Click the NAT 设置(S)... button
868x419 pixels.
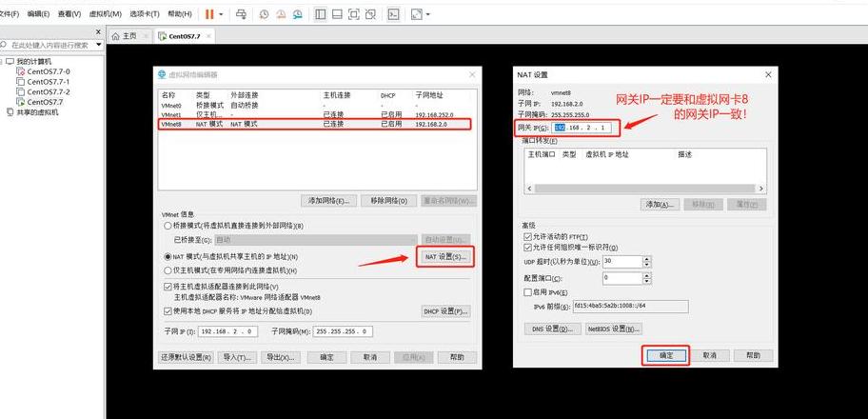click(445, 257)
